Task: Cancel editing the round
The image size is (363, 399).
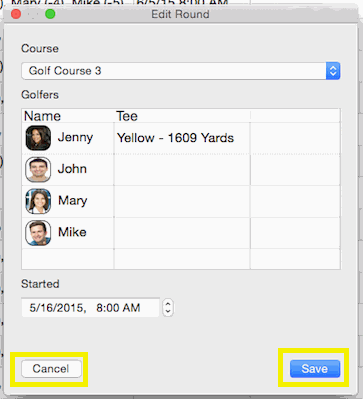Action: pos(51,369)
